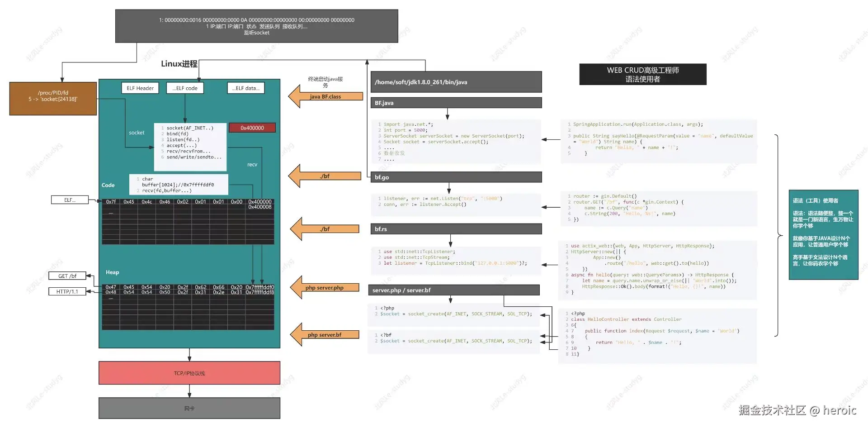Click the bf.go header bar

(456, 177)
